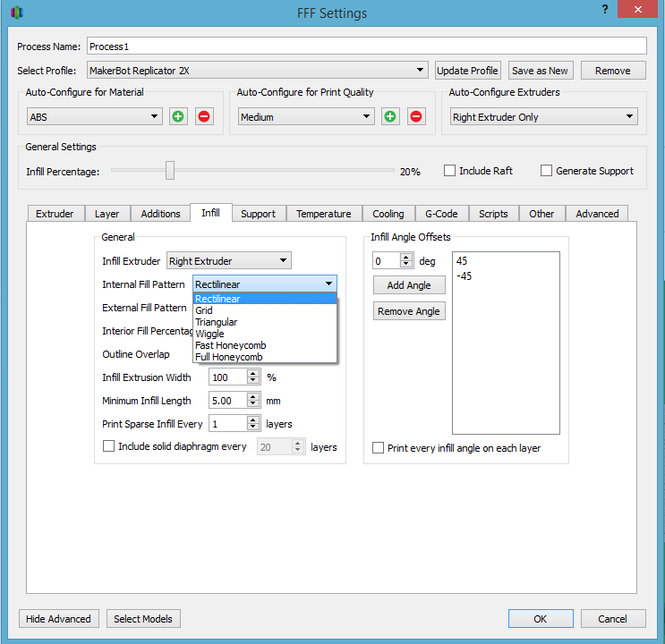The width and height of the screenshot is (665, 644).
Task: Click the Infill tab
Action: pyautogui.click(x=211, y=212)
